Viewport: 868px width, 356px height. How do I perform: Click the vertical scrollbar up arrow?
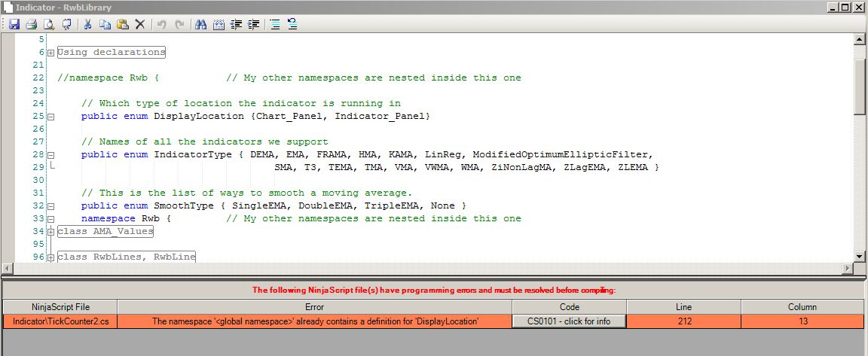pyautogui.click(x=859, y=38)
